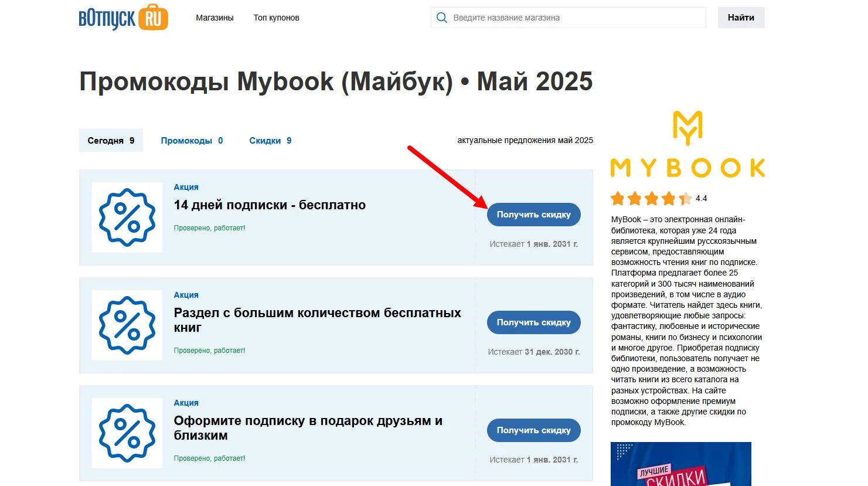Select the search magnifier icon
The height and width of the screenshot is (486, 868).
(x=441, y=18)
